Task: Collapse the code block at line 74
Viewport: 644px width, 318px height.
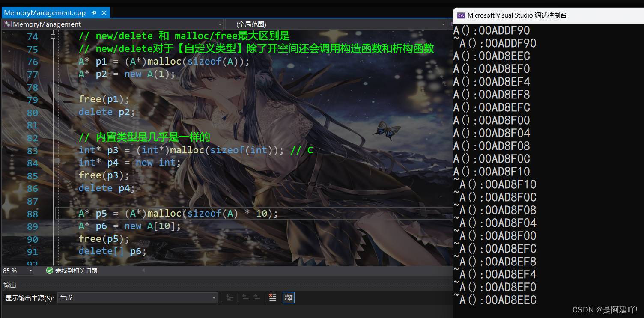Action: point(53,37)
